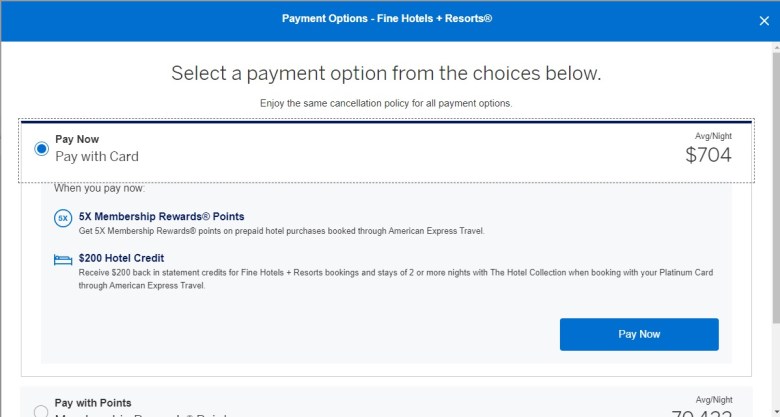Click the 'When you pay now' text
Screen dimensions: 780x417
point(99,188)
